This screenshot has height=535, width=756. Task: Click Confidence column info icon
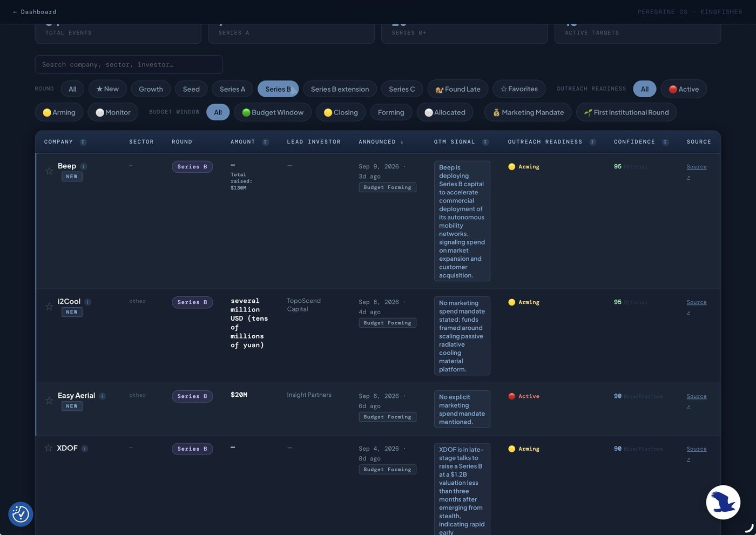pyautogui.click(x=665, y=142)
